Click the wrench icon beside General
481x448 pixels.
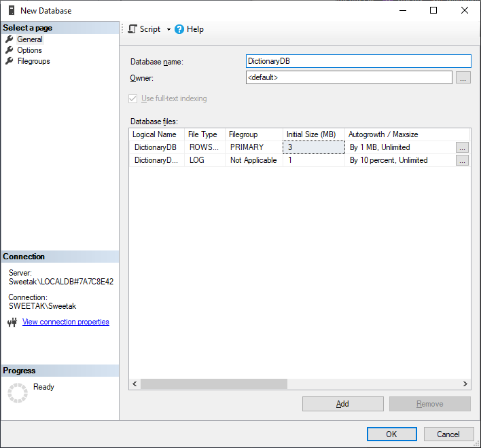tap(10, 39)
